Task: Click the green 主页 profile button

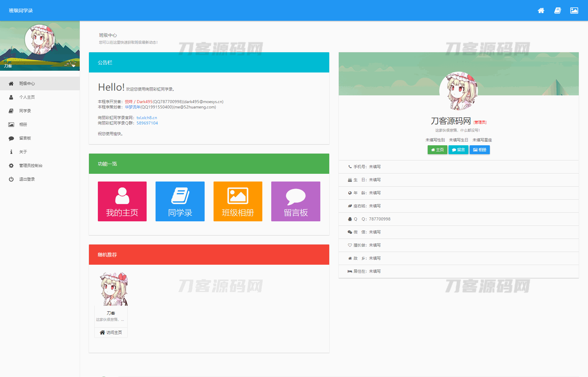Action: point(437,150)
